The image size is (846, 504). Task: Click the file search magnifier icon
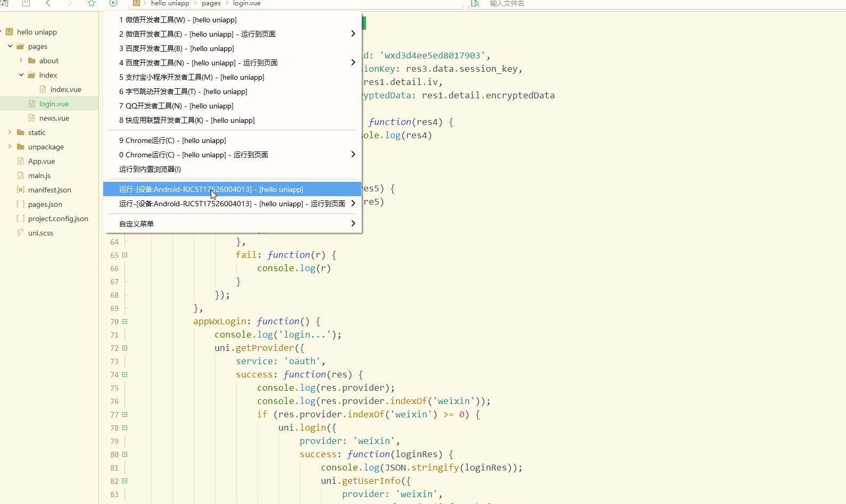tap(476, 3)
